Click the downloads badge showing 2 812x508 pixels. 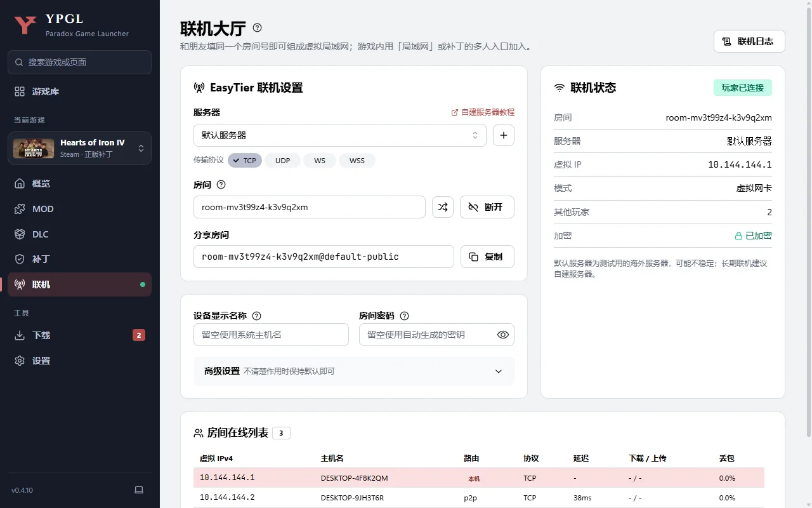tap(139, 335)
